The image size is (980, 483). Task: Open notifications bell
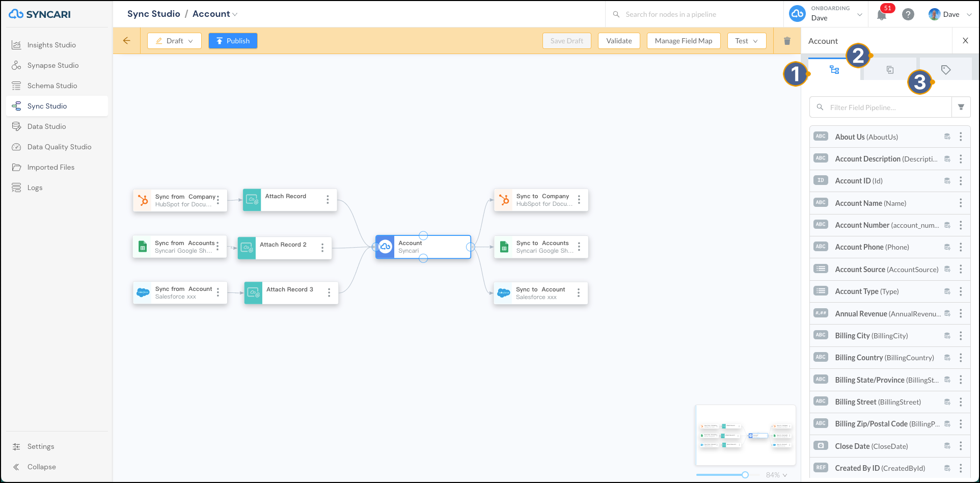coord(882,15)
